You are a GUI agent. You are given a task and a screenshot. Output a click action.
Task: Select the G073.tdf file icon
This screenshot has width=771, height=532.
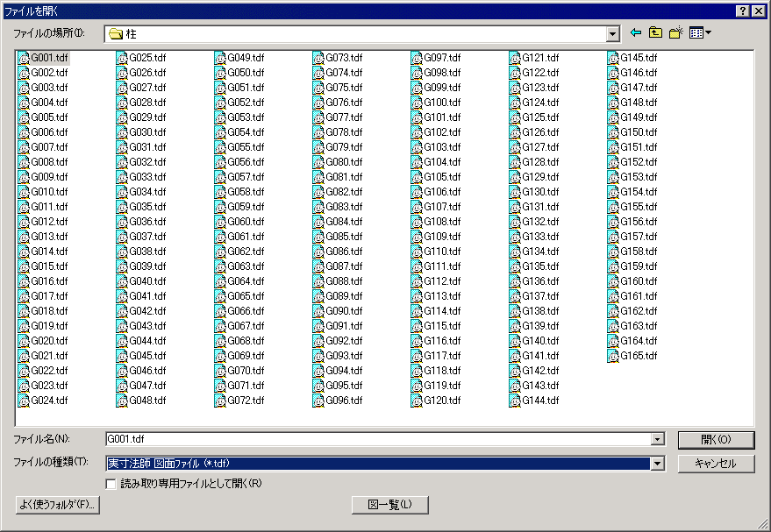tap(318, 58)
